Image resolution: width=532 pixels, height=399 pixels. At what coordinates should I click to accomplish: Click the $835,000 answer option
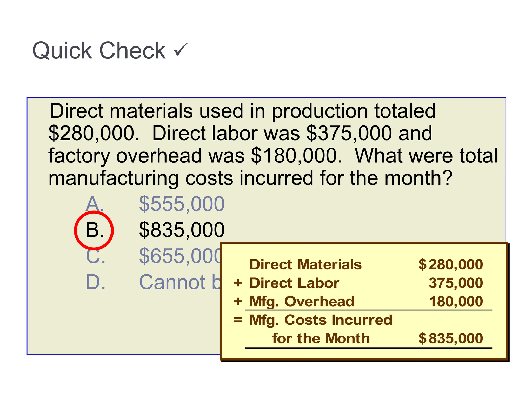tap(182, 230)
